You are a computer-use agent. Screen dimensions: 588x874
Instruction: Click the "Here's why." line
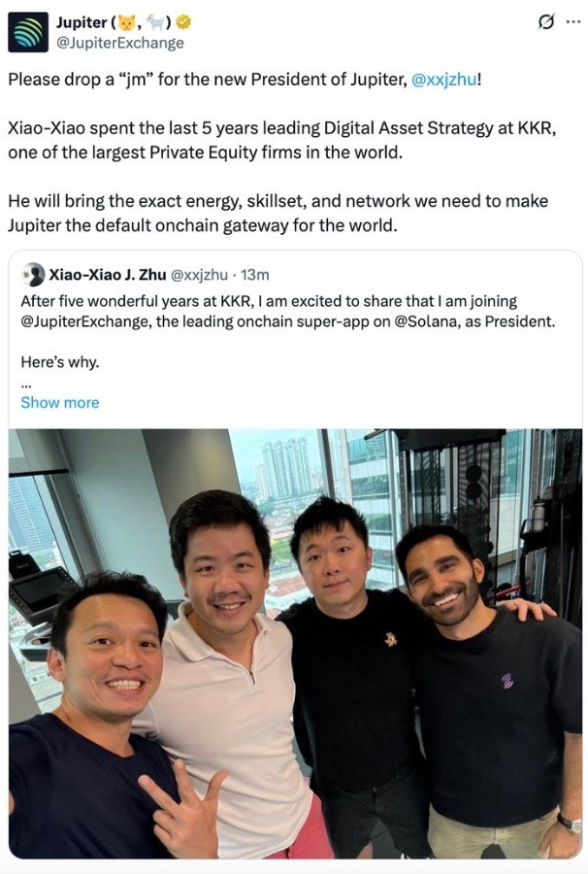tap(59, 362)
